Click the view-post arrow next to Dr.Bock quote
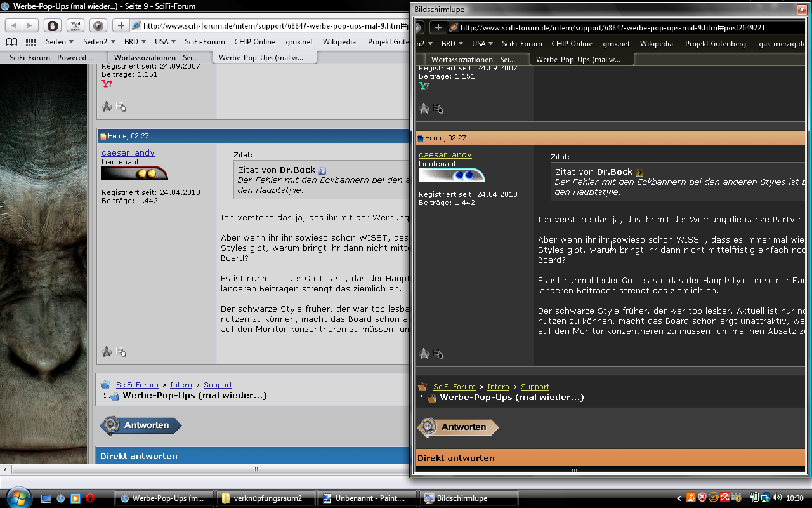This screenshot has height=508, width=812. tap(322, 170)
